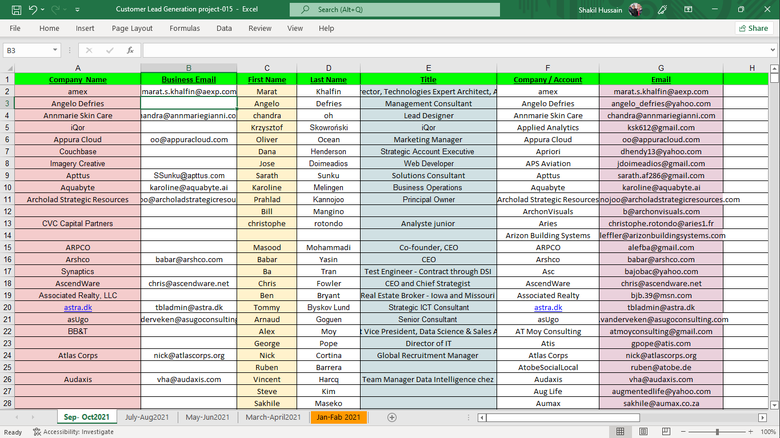The width and height of the screenshot is (780, 438).
Task: Click the horizontal scrollbar thumb
Action: coord(563,418)
